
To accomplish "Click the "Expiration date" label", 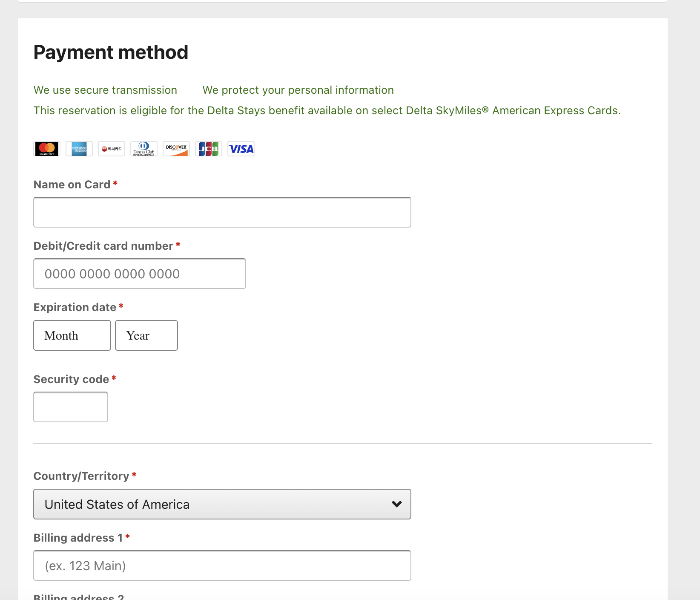I will pyautogui.click(x=75, y=307).
